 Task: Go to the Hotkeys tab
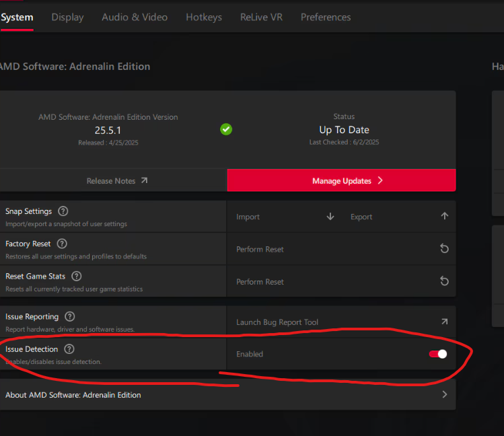pyautogui.click(x=204, y=17)
